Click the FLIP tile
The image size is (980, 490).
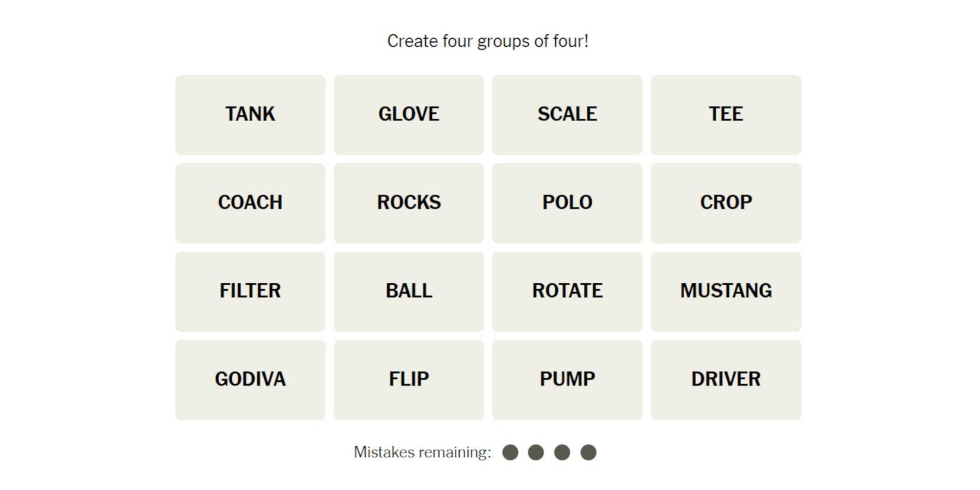tap(409, 380)
